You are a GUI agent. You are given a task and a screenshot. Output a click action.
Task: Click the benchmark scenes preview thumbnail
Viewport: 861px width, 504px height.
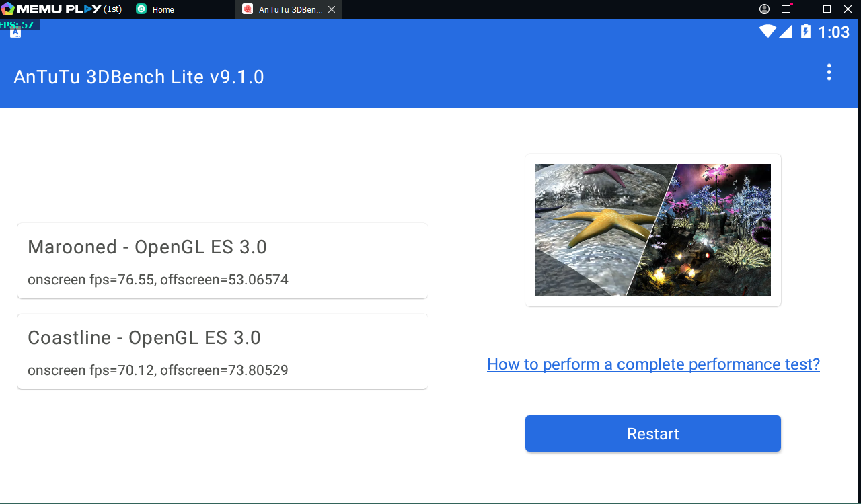pos(653,230)
